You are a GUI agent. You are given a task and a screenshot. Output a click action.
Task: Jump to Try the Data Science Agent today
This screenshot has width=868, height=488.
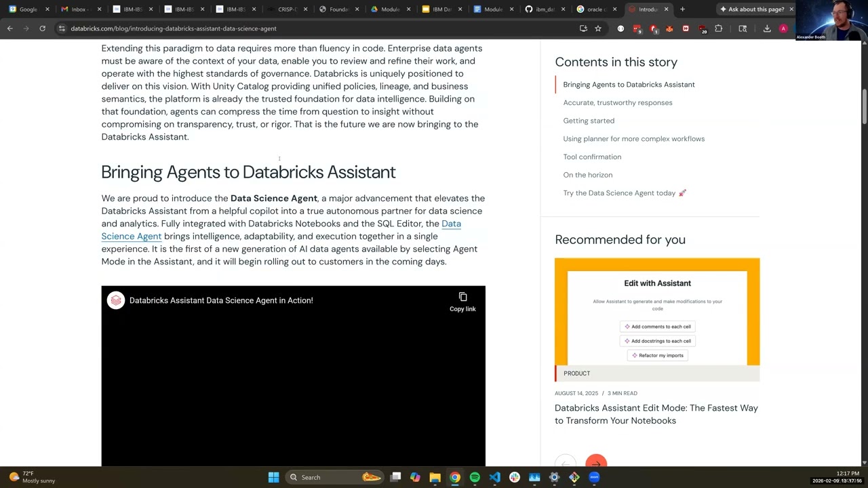pos(625,193)
